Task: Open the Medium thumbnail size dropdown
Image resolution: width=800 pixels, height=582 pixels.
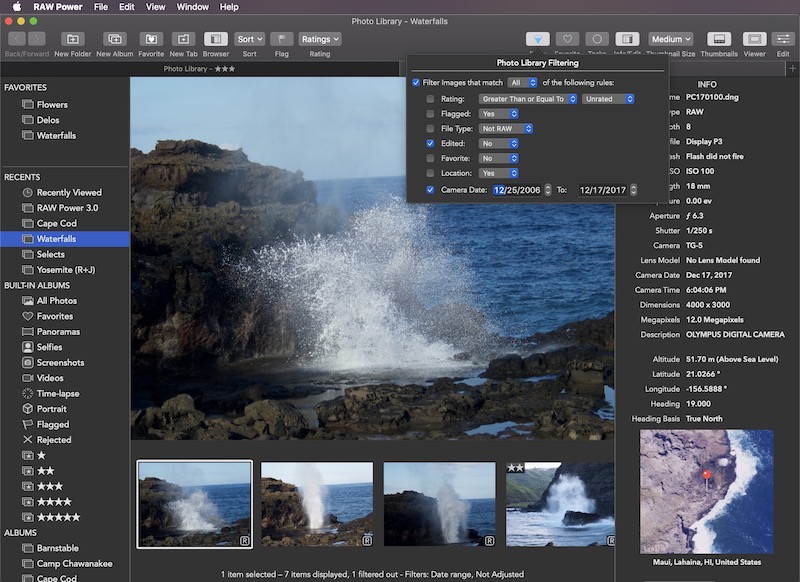Action: [671, 39]
